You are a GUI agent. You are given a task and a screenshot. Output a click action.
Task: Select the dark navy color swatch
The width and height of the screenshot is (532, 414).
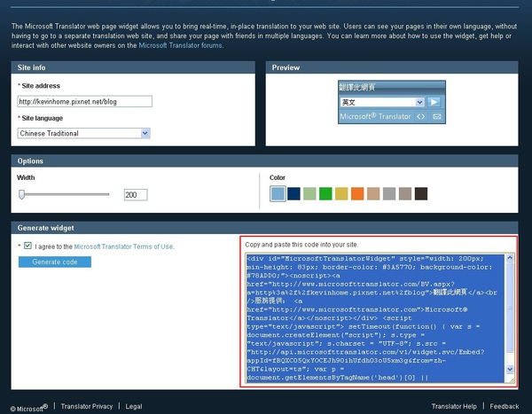point(293,194)
